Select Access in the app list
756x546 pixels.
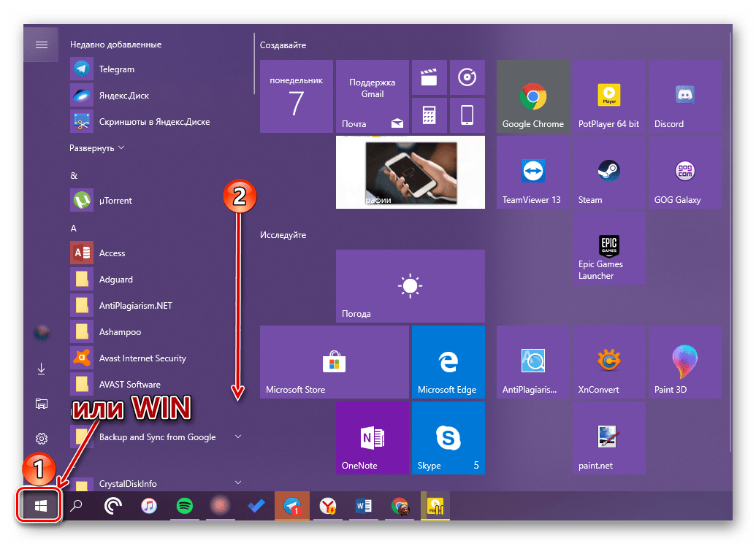click(x=112, y=253)
